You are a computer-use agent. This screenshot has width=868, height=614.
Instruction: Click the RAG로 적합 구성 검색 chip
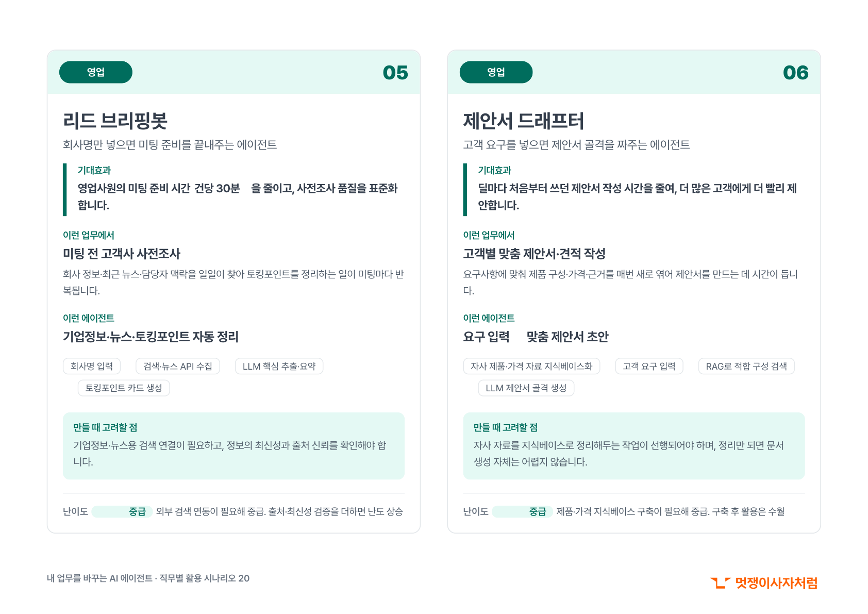746,366
